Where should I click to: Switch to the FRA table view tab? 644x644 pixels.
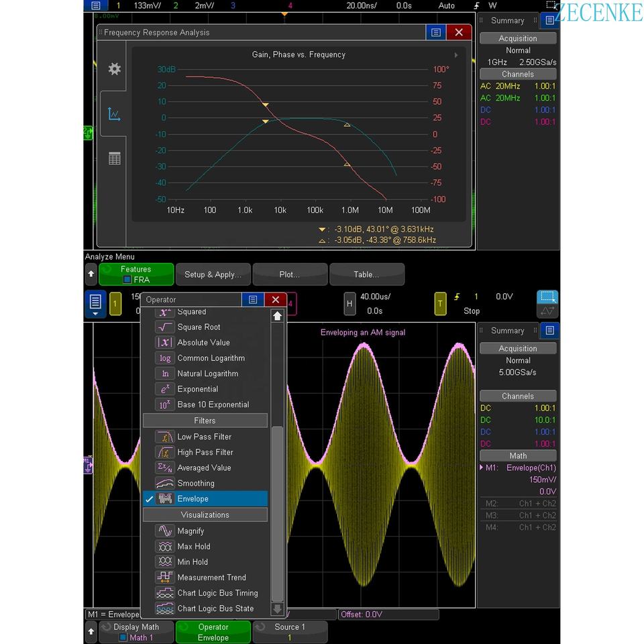[115, 158]
